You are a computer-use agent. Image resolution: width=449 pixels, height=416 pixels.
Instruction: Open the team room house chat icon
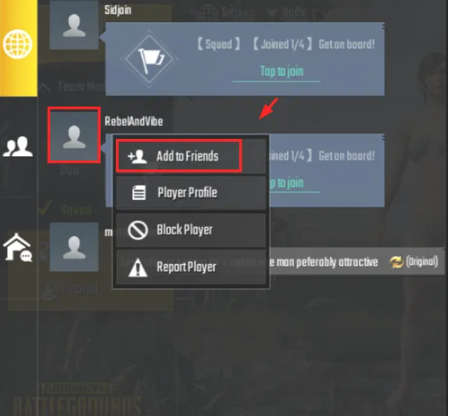pos(18,248)
